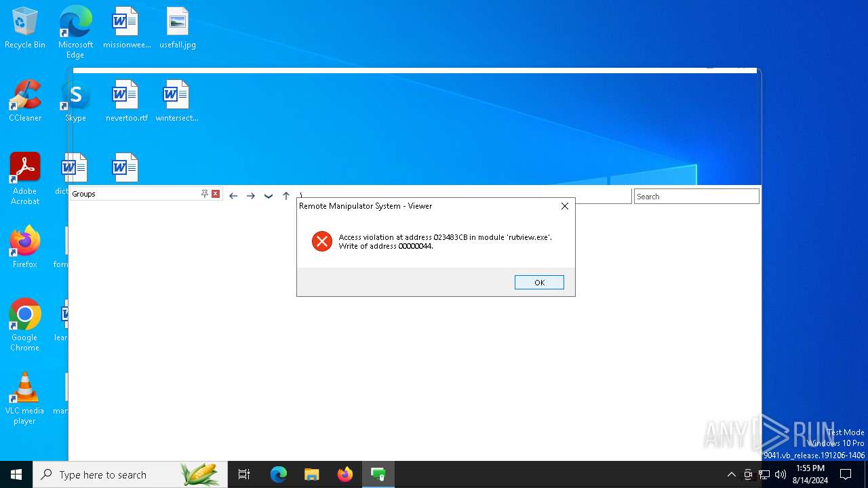Open the Windows Start menu
868x488 pixels.
[16, 474]
